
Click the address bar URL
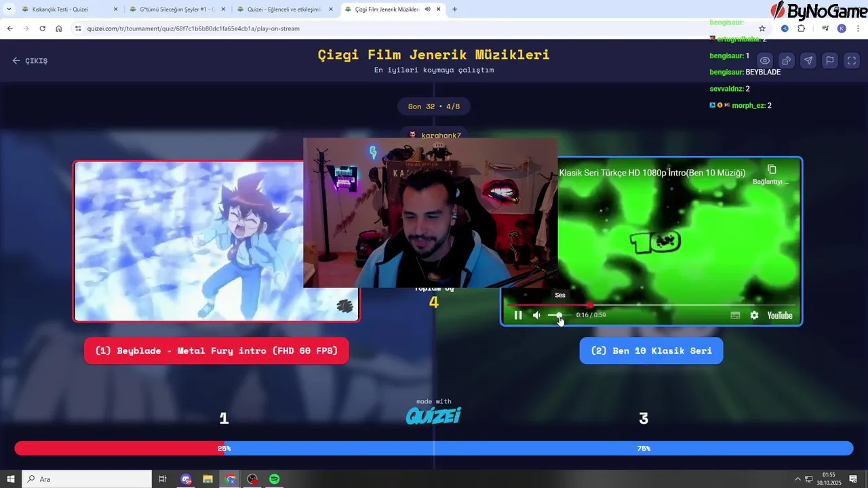193,28
